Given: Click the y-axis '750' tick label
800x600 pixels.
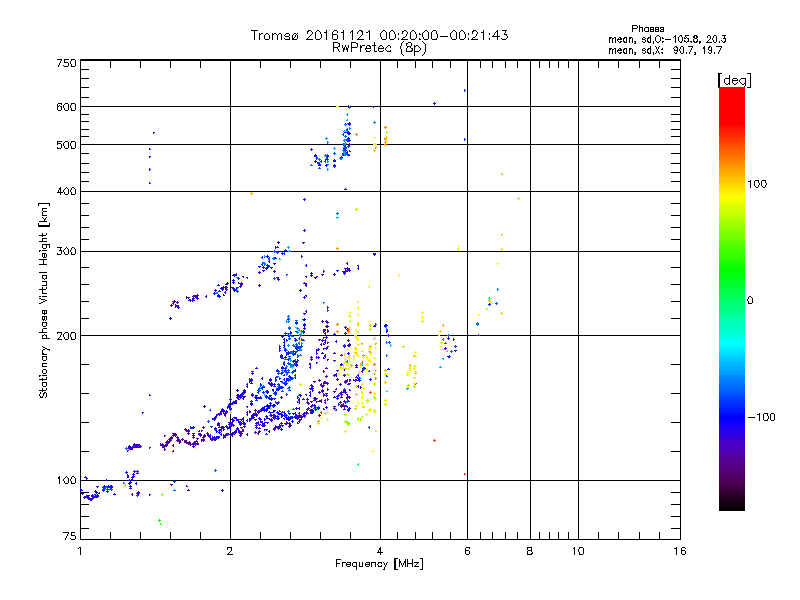Looking at the screenshot, I should (66, 63).
